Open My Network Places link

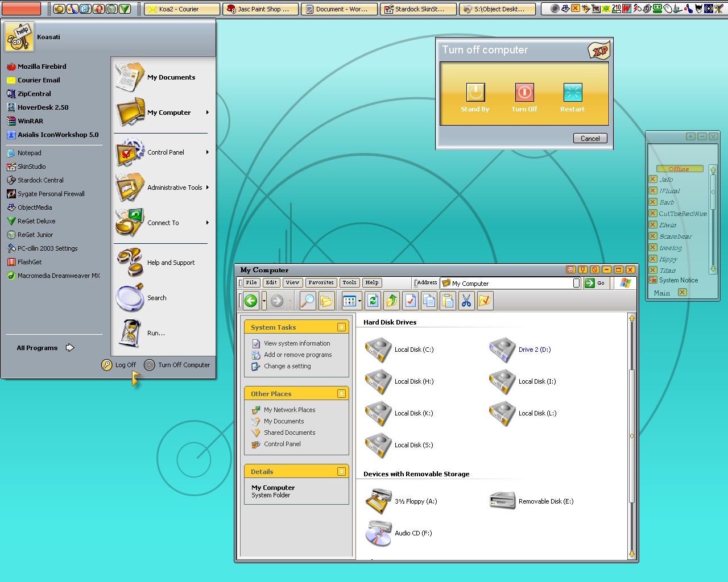point(289,410)
